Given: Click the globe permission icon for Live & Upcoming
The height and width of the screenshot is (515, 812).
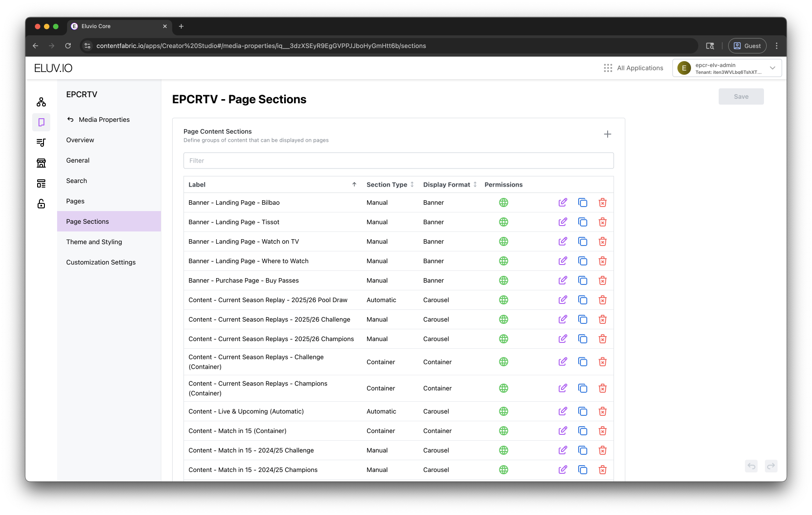Looking at the screenshot, I should 503,411.
